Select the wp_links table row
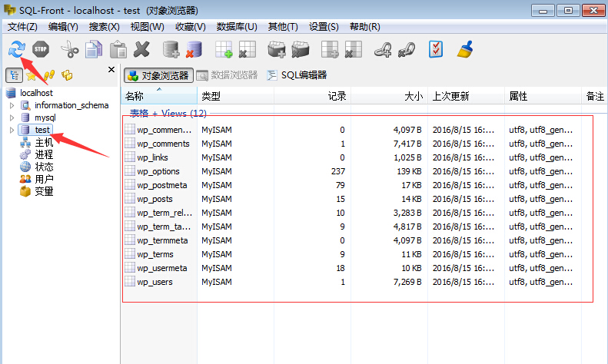608x364 pixels. [x=349, y=157]
